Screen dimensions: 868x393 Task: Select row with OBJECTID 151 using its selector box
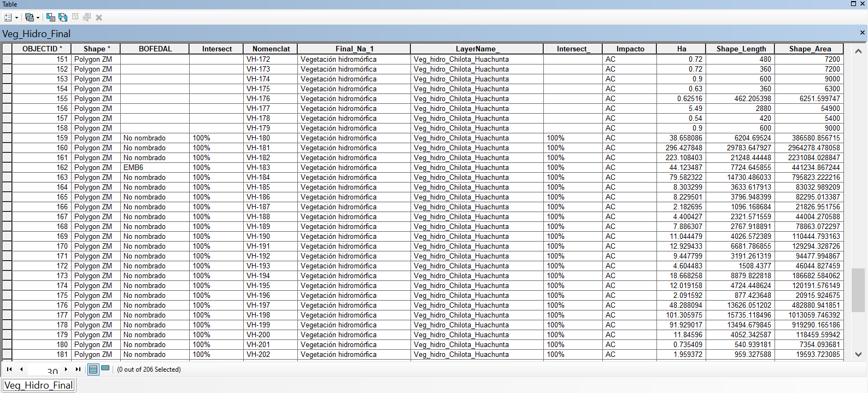(7, 59)
